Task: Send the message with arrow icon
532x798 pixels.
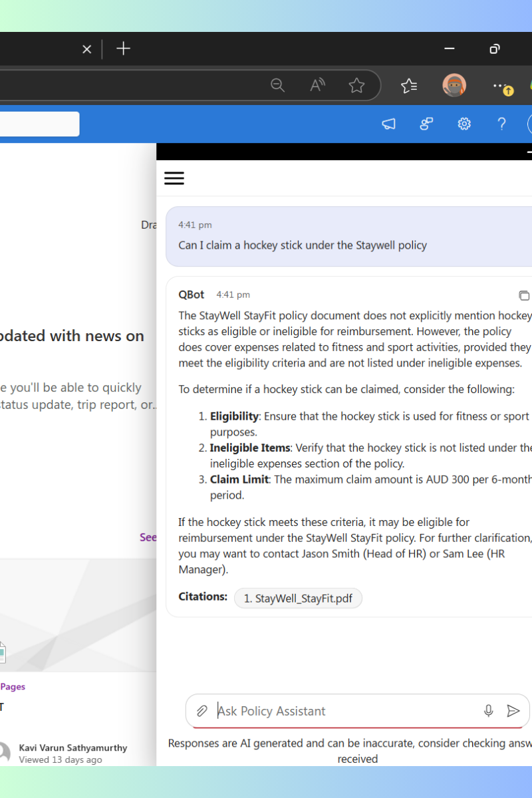Action: [x=513, y=711]
